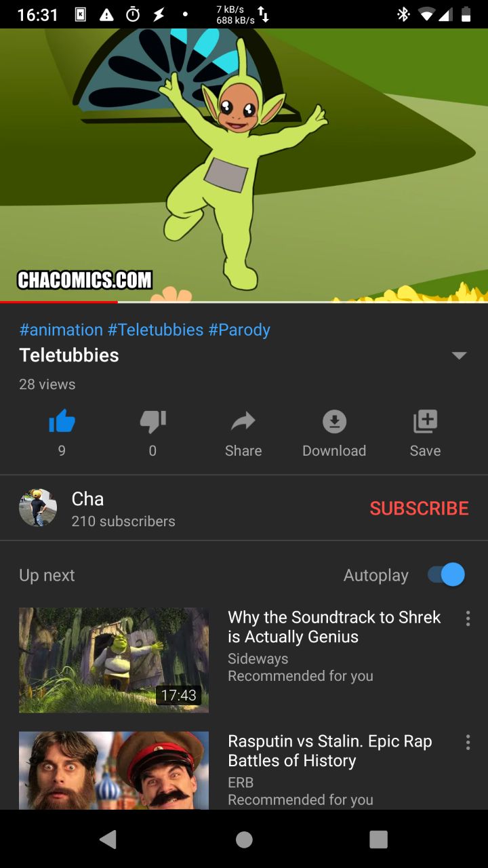Open recent apps square button
The image size is (488, 868).
[379, 839]
